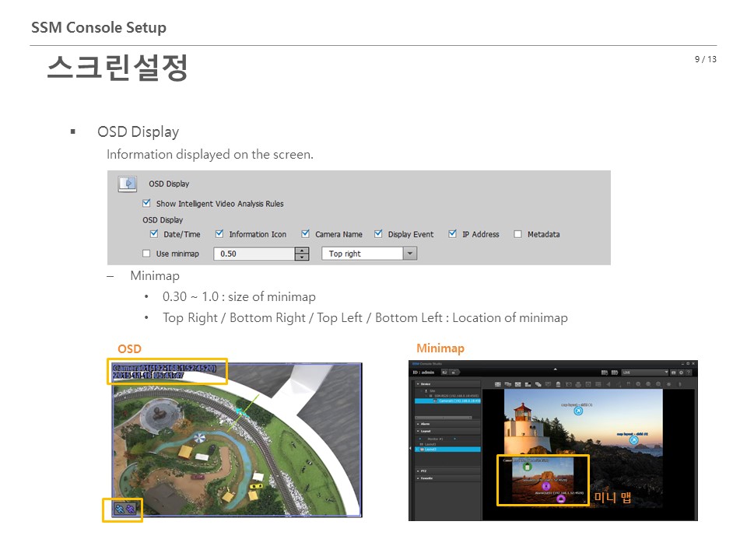Uncheck the Information Icon checkbox
Screen dimensions: 747x560
point(219,234)
